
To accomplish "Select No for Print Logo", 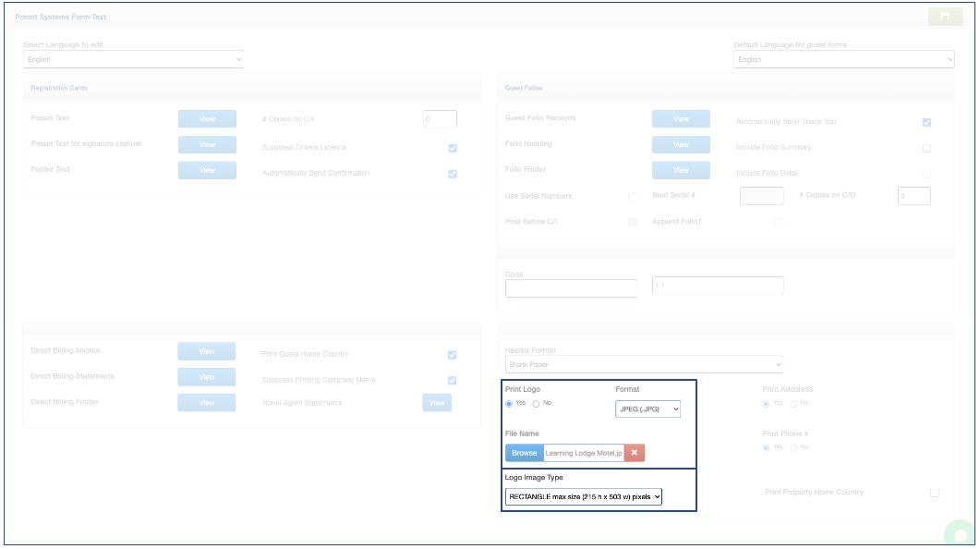I will click(536, 404).
